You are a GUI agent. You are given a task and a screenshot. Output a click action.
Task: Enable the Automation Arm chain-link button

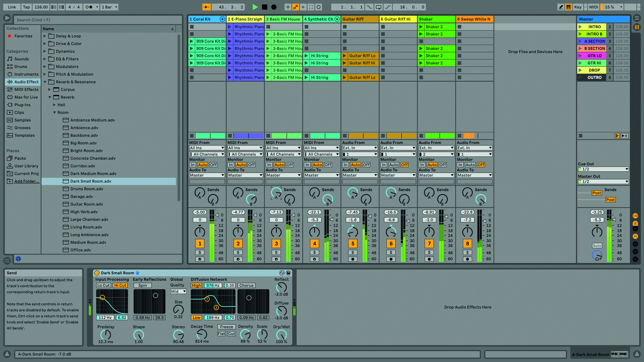(295, 7)
